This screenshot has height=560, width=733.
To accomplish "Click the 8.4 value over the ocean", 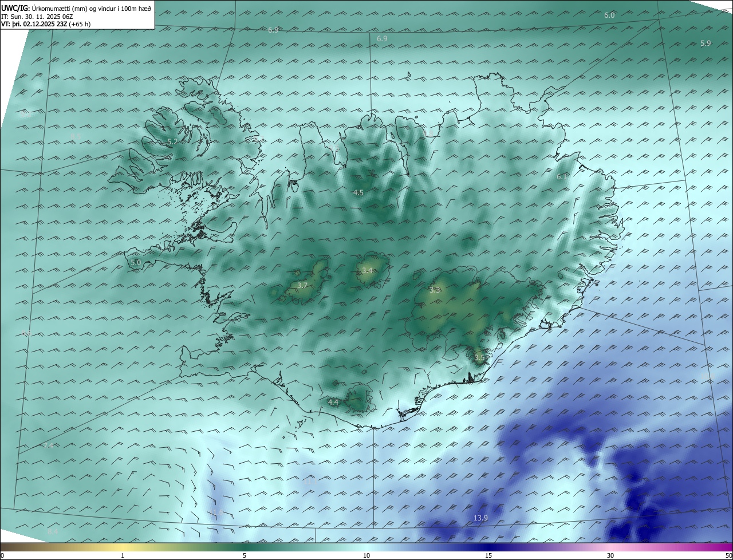I will pyautogui.click(x=53, y=532).
